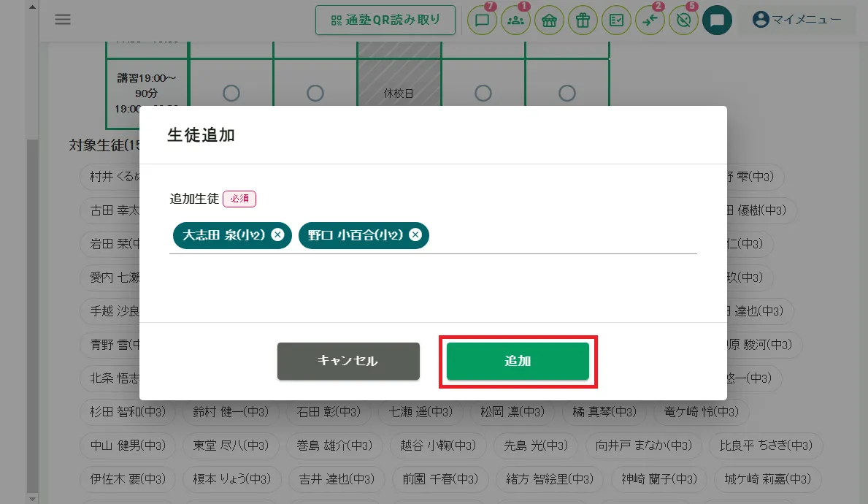Click the gift box icon
This screenshot has height=504, width=868.
click(x=583, y=20)
